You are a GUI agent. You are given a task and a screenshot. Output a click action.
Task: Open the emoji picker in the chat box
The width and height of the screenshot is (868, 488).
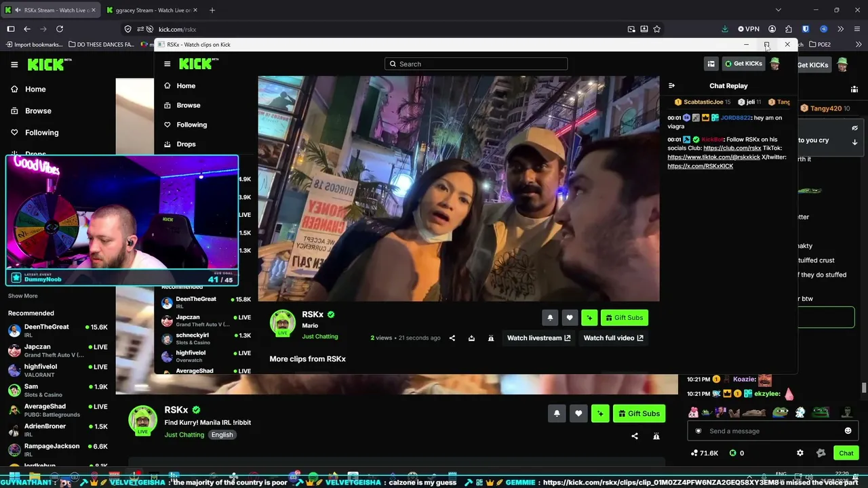click(x=848, y=431)
